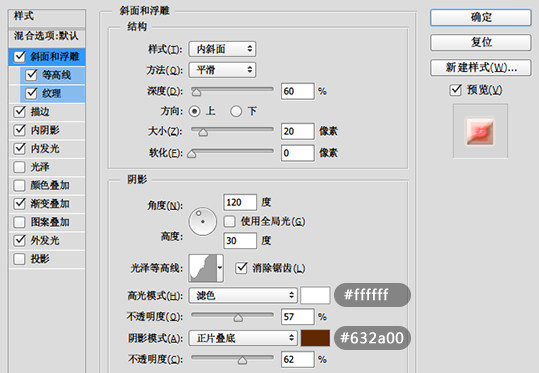Toggle the 描边 checkbox
This screenshot has width=539, height=373.
pyautogui.click(x=20, y=112)
